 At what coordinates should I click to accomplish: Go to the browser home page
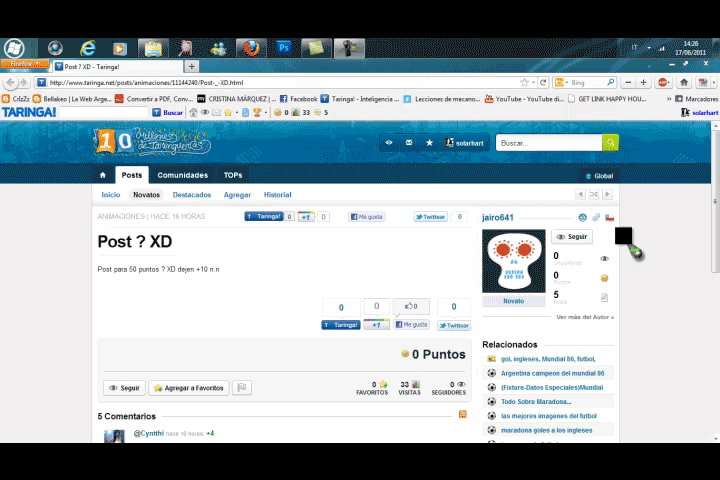(x=684, y=83)
